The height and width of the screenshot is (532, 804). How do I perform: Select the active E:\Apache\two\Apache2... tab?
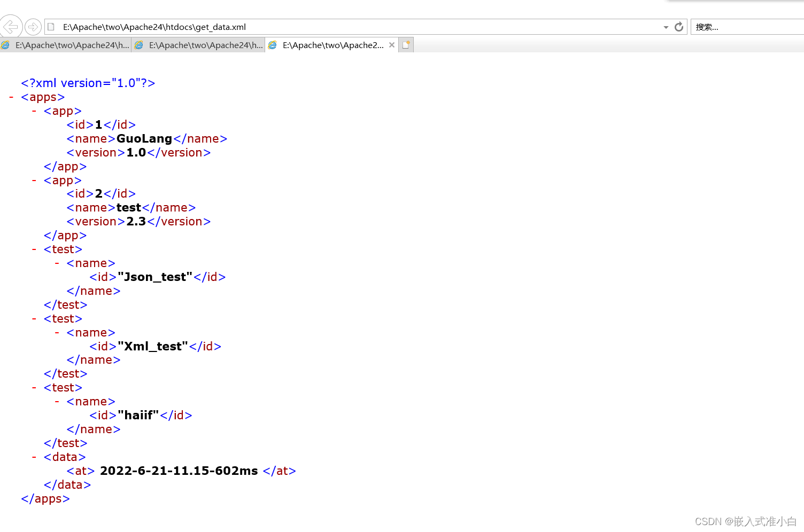(x=333, y=45)
